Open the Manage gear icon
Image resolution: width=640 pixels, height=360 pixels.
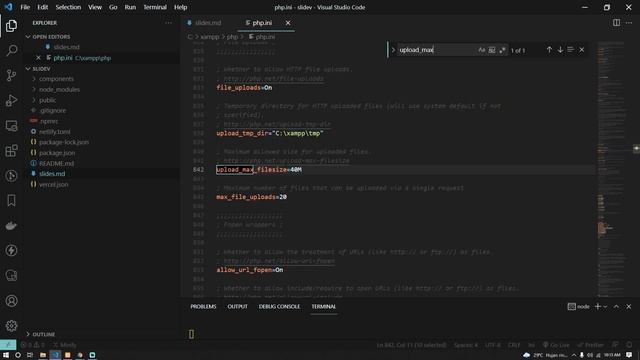click(11, 326)
